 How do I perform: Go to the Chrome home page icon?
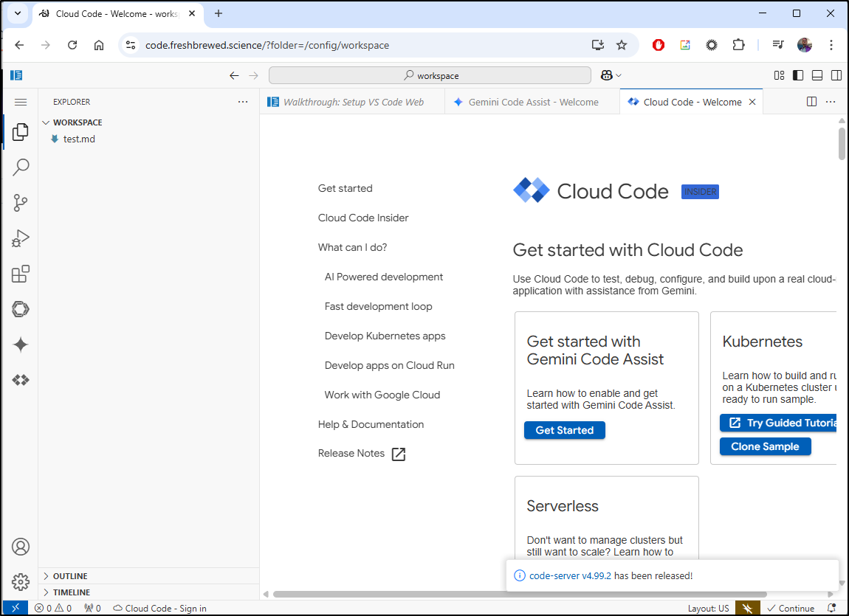(98, 46)
